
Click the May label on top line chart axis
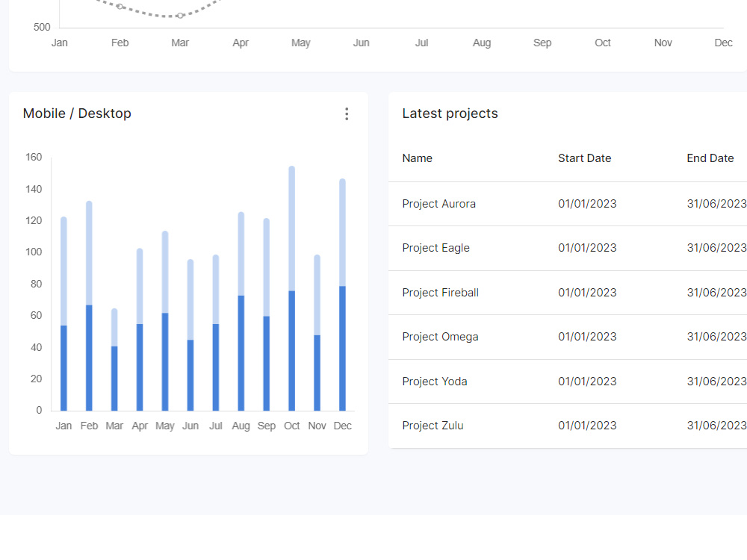tap(300, 43)
